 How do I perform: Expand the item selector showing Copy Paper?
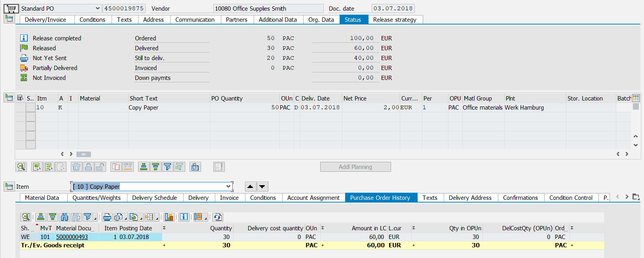228,187
